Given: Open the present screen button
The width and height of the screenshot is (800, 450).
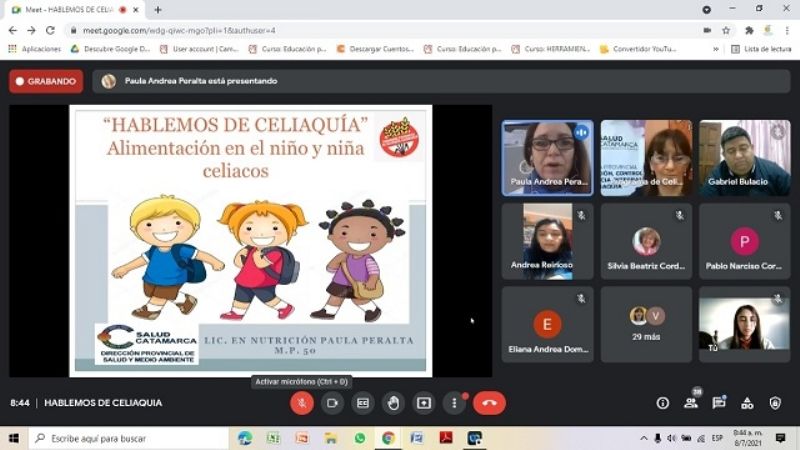Looking at the screenshot, I should 424,403.
